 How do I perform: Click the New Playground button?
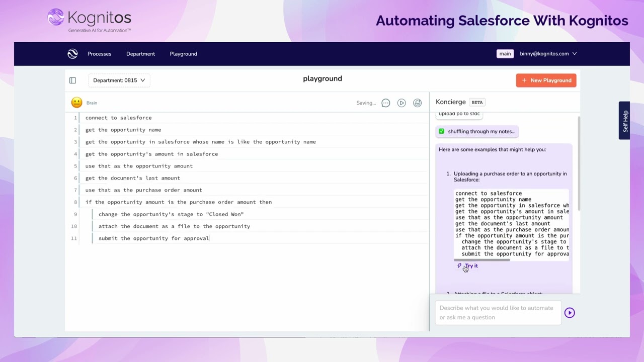546,80
